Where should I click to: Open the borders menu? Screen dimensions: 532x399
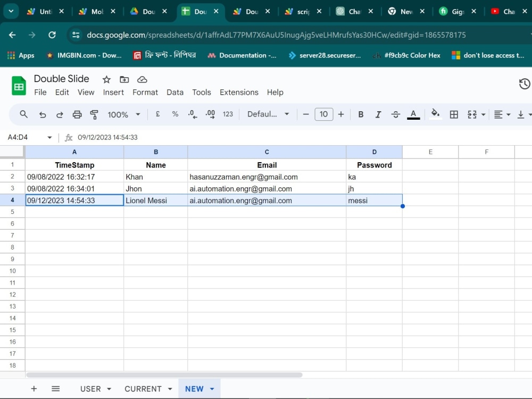pyautogui.click(x=454, y=114)
